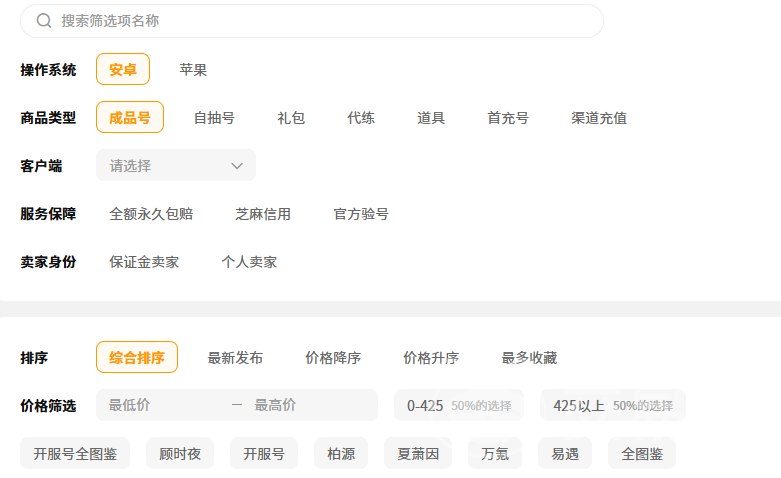Sort by 最新发布
Screen dimensions: 781x478
pyautogui.click(x=235, y=357)
